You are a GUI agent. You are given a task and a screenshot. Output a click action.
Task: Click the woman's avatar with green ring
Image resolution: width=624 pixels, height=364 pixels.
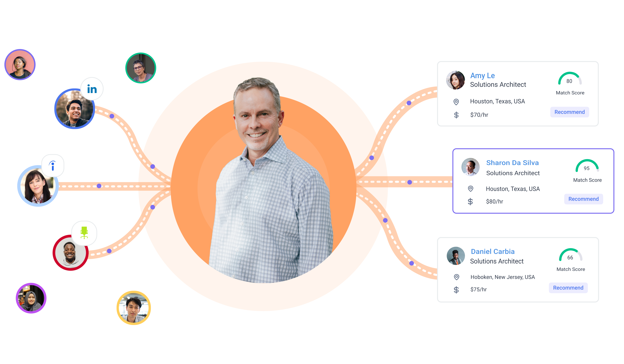coord(141,68)
